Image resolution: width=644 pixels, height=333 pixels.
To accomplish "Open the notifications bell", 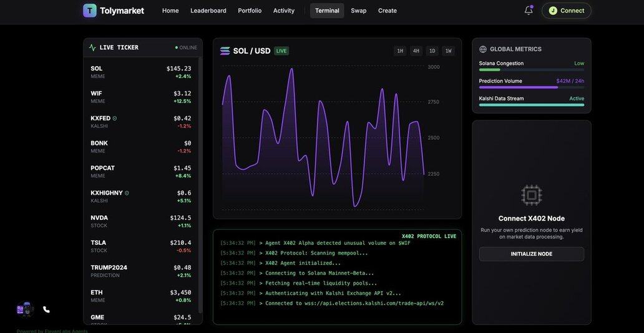I will tap(529, 11).
